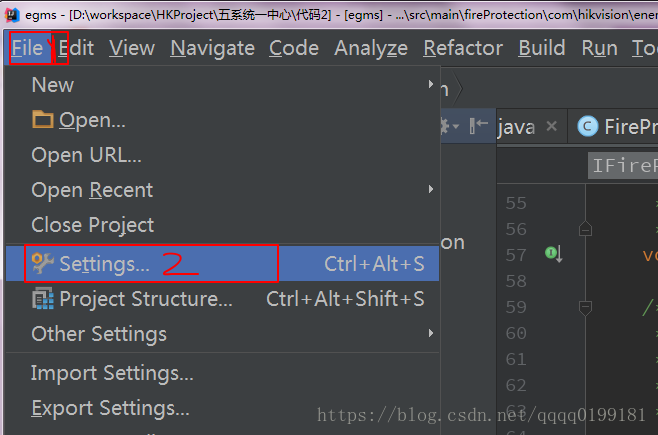Click the class icon on the FirePr tab
The image size is (658, 435).
[588, 126]
